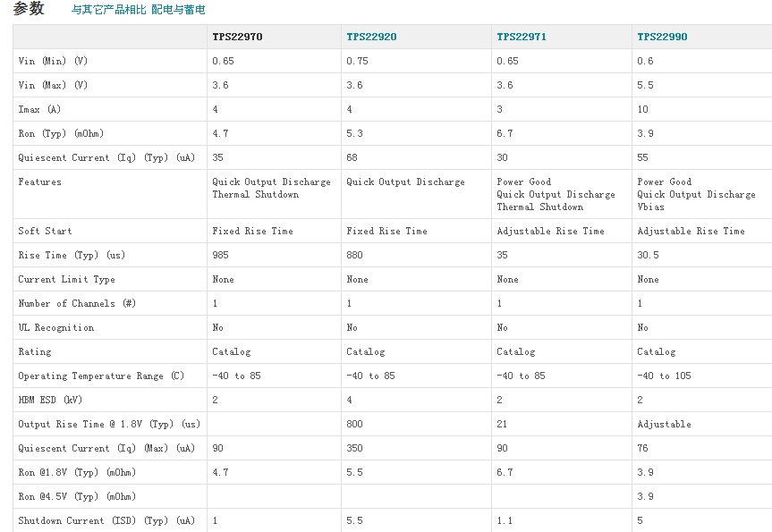The height and width of the screenshot is (532, 772).
Task: Click the UL Recognition row label
Action: (x=55, y=327)
